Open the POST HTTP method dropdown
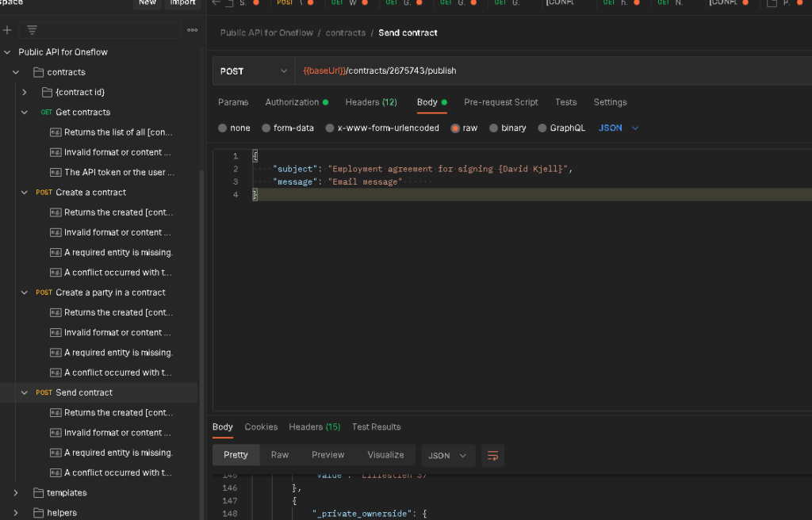The width and height of the screenshot is (812, 520). point(254,71)
